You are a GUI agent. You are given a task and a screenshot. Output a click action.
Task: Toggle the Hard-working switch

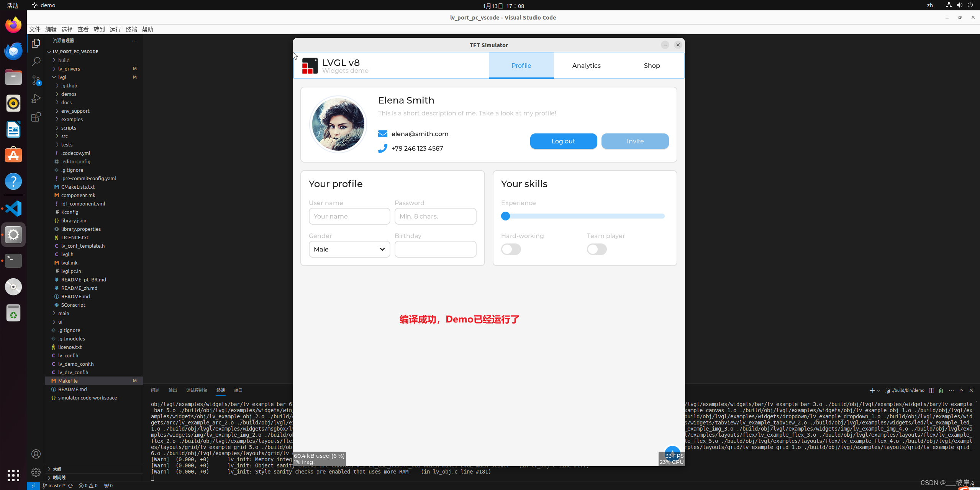(x=511, y=249)
